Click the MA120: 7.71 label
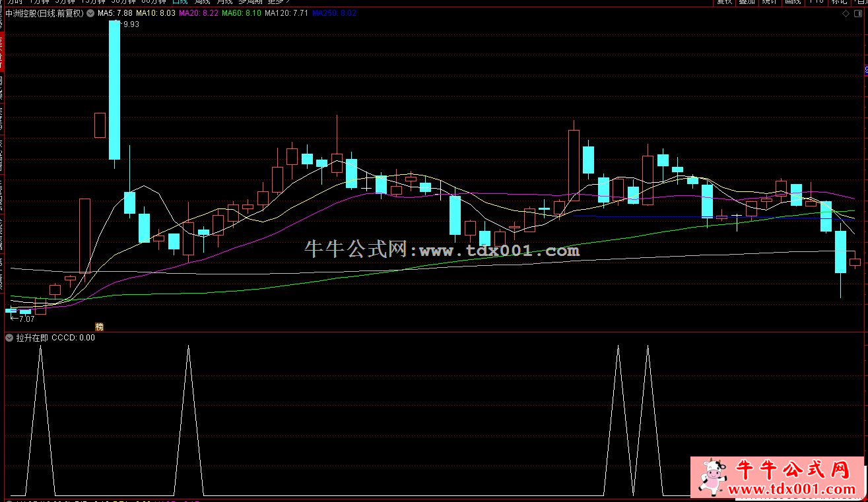The image size is (868, 502). tap(286, 13)
